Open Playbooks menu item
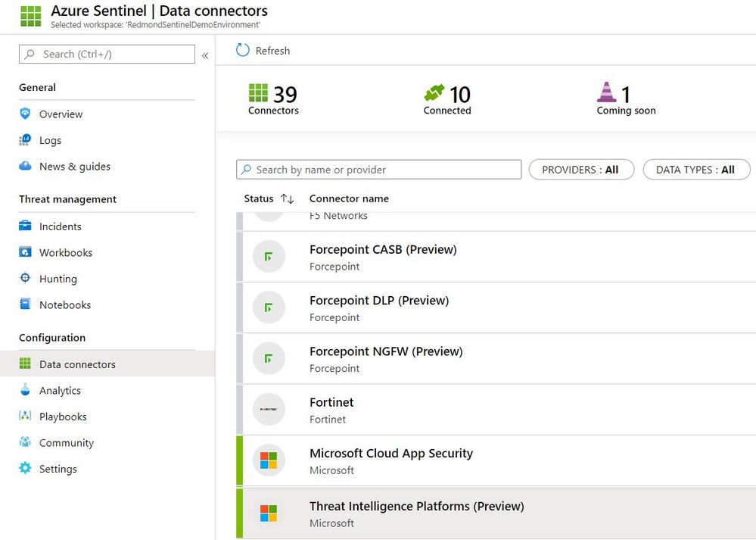The width and height of the screenshot is (756, 540). point(63,417)
